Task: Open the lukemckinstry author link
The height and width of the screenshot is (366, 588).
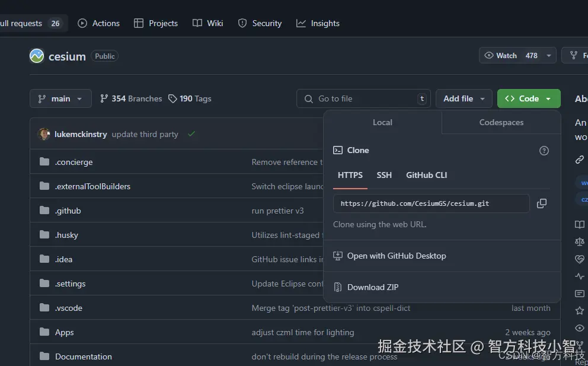Action: click(x=81, y=135)
